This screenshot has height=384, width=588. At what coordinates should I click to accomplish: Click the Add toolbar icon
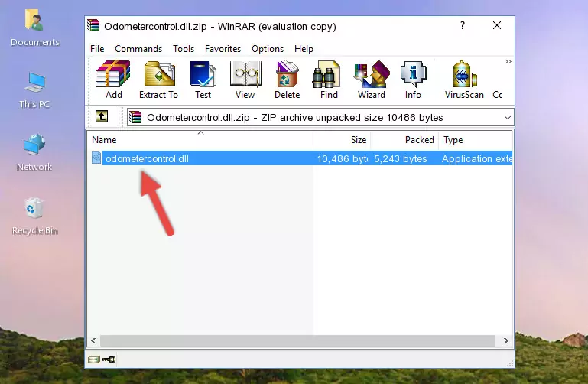(x=113, y=80)
